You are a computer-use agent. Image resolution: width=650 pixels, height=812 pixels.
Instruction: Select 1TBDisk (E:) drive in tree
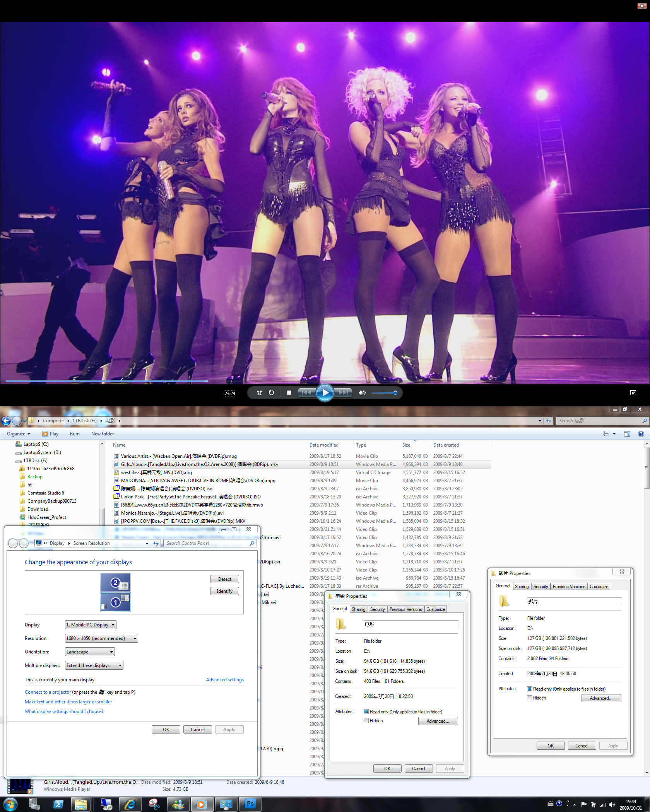pyautogui.click(x=35, y=461)
